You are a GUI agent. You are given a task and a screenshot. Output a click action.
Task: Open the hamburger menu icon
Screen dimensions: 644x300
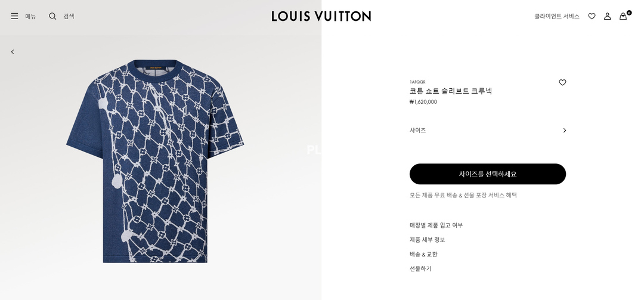pos(14,16)
